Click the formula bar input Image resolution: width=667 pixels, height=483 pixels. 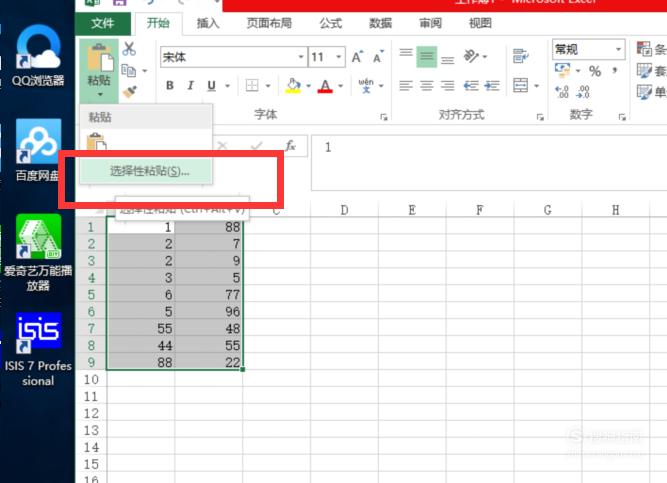(x=489, y=163)
